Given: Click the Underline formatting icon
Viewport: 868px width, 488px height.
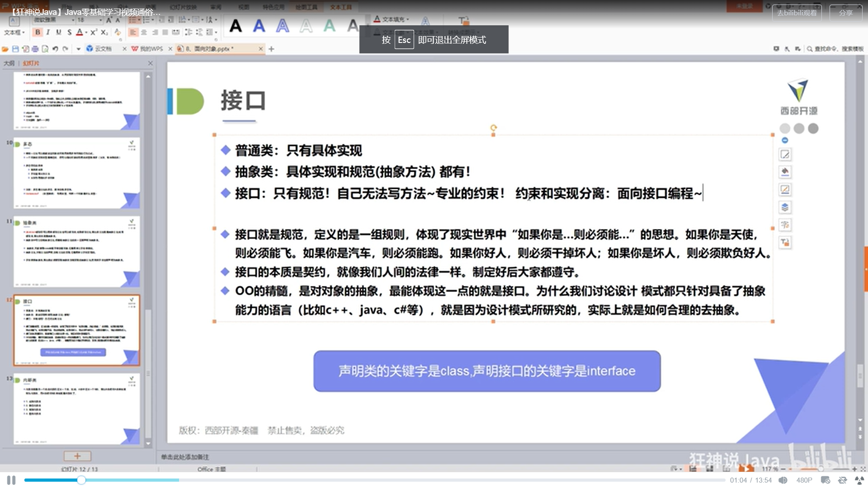Looking at the screenshot, I should 58,32.
